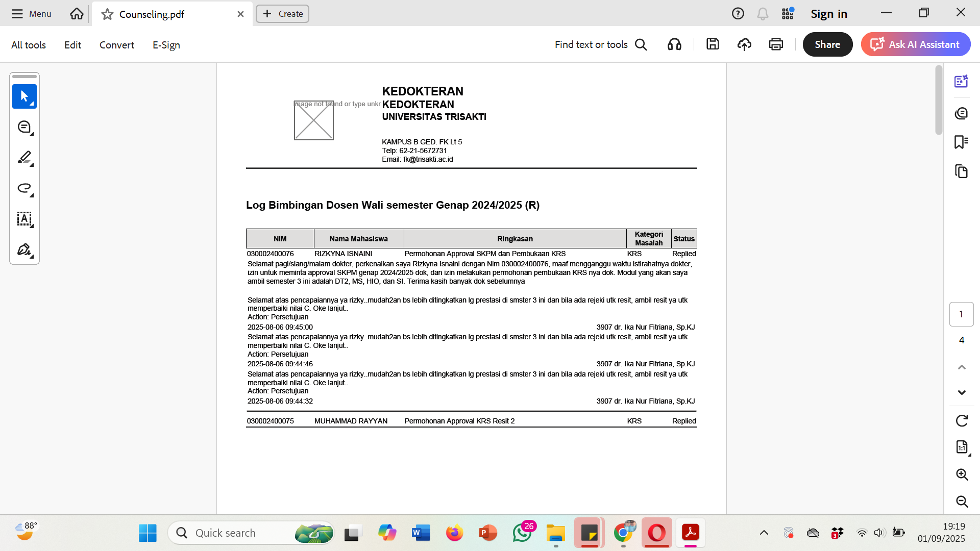980x551 pixels.
Task: Open the page display fit options
Action: coord(962,447)
